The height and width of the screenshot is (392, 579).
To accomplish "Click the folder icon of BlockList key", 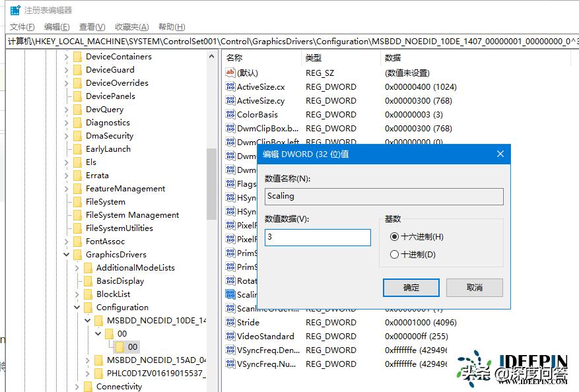I will (89, 294).
